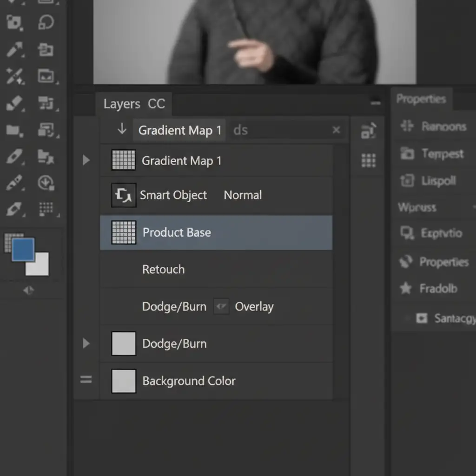
Task: Click the grid icon beside layers list
Action: pyautogui.click(x=369, y=161)
